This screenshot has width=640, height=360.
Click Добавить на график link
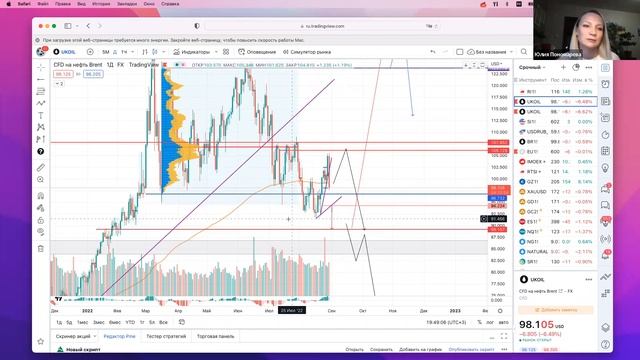click(x=420, y=349)
